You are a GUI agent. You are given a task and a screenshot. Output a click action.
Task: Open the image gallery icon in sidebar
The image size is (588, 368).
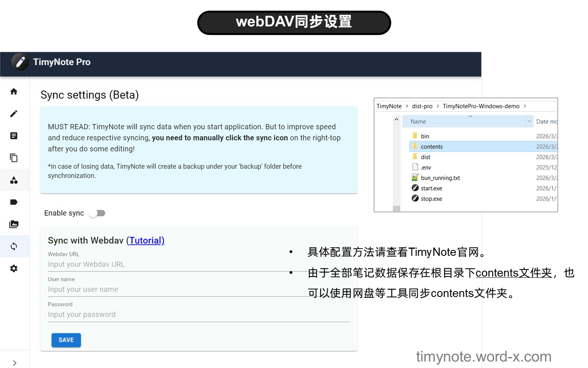point(14,224)
